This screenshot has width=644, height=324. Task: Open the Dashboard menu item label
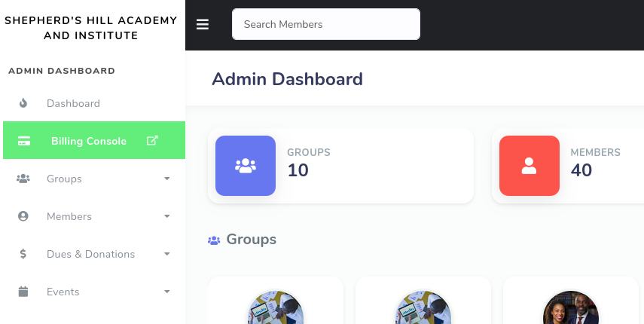(x=73, y=103)
